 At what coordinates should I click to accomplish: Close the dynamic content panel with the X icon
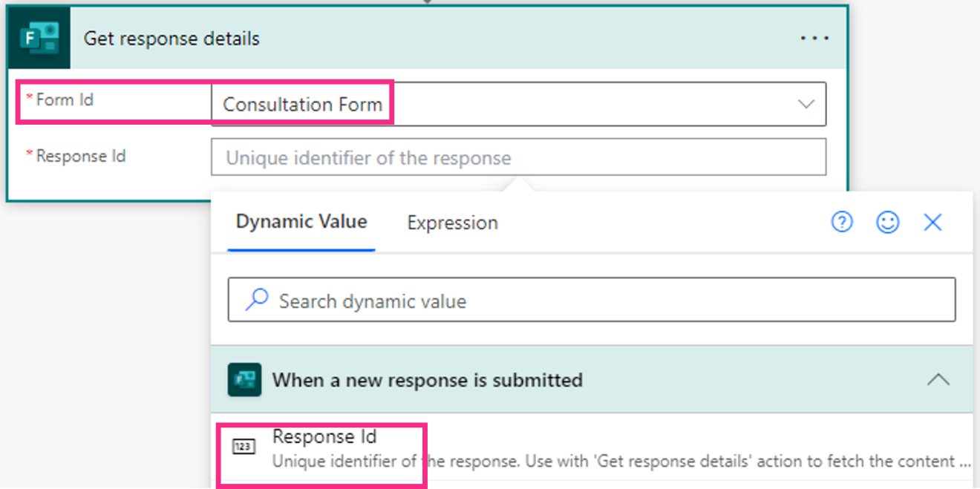click(x=932, y=221)
